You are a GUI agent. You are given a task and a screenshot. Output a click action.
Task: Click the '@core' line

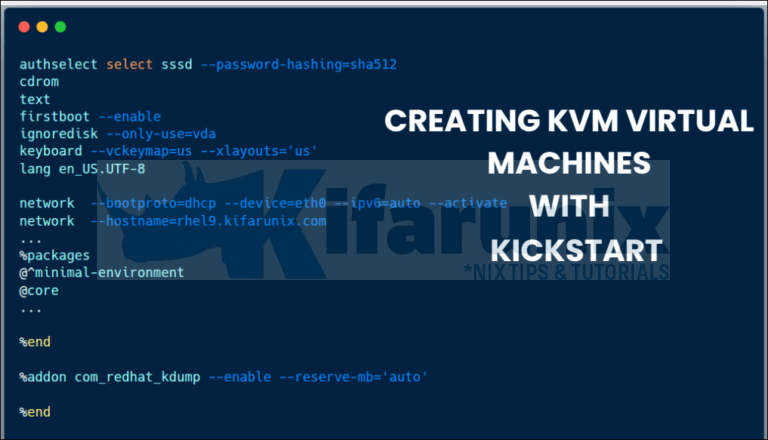coord(39,290)
